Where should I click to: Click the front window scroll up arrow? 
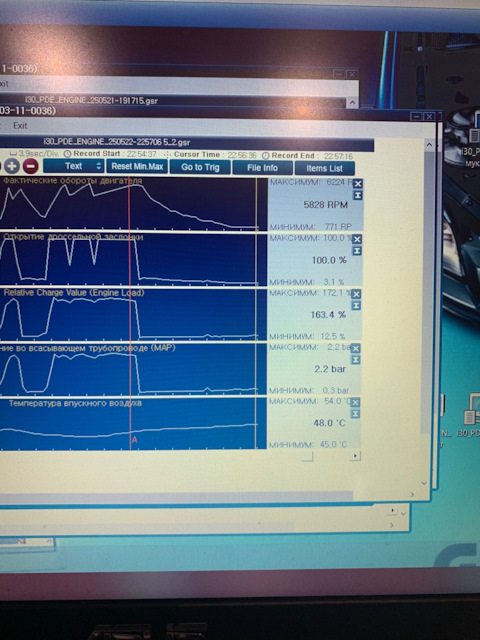pyautogui.click(x=429, y=144)
